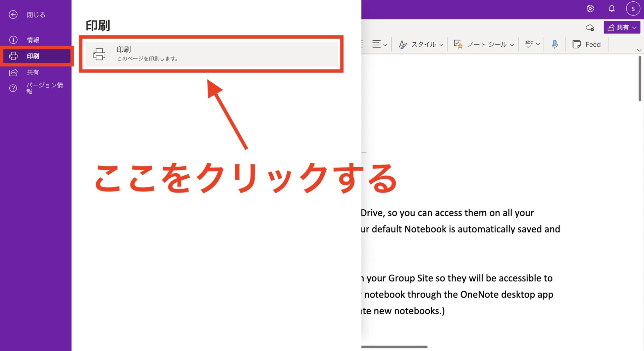Open the Feed panel
This screenshot has width=644, height=351.
(x=587, y=44)
